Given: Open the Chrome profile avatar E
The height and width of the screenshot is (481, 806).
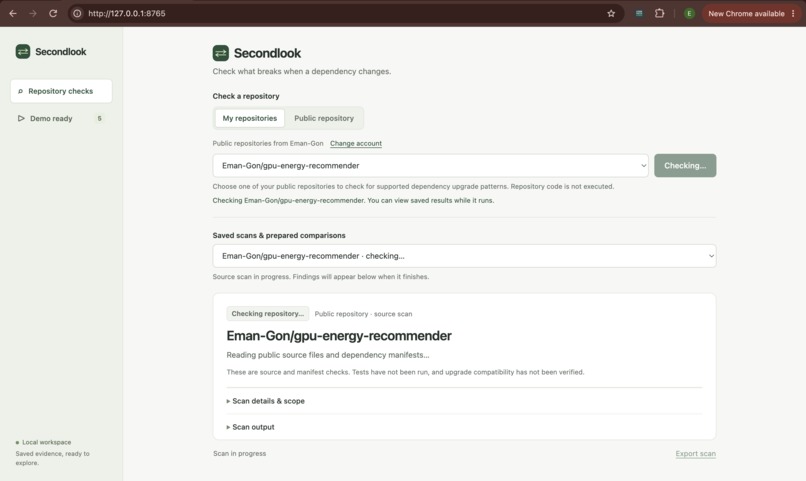Looking at the screenshot, I should 689,13.
